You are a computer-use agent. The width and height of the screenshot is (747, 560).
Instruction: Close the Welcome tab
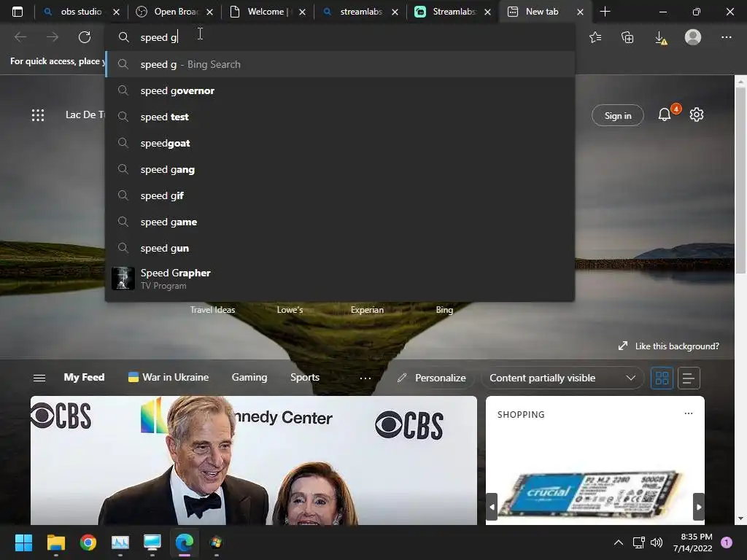click(x=302, y=12)
